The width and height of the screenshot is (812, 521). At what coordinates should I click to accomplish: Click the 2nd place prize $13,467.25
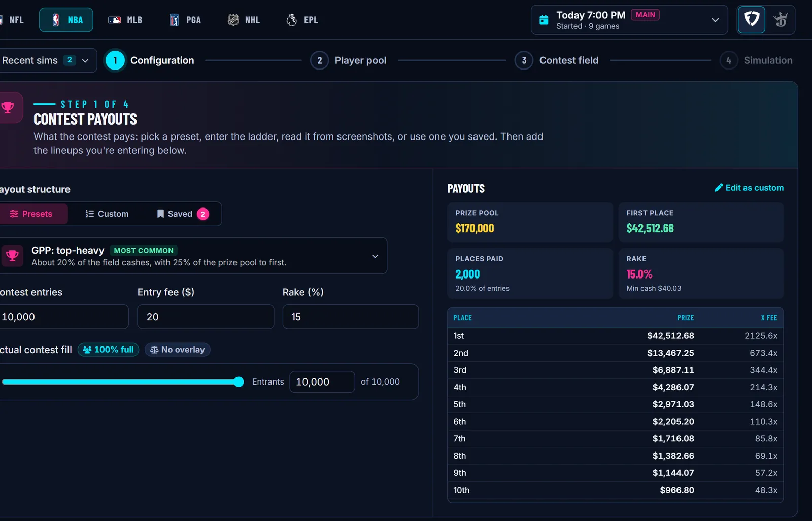pyautogui.click(x=670, y=353)
